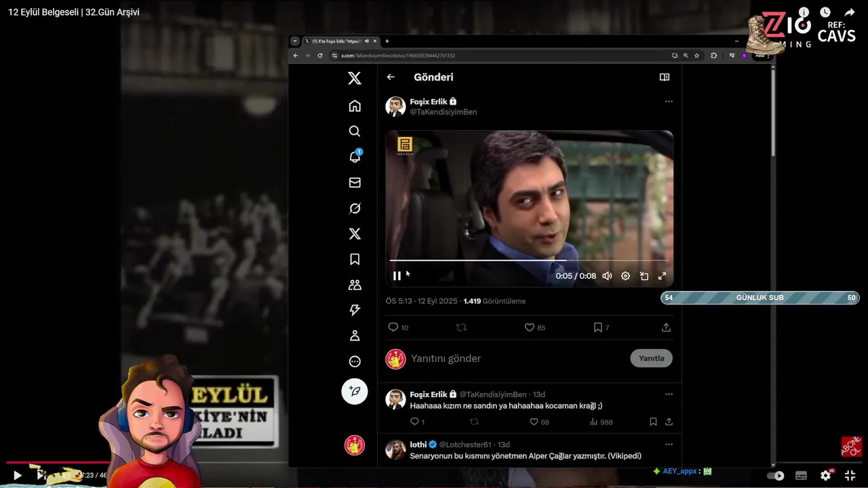Open three-dot menu on main post
This screenshot has height=488, width=868.
[669, 102]
